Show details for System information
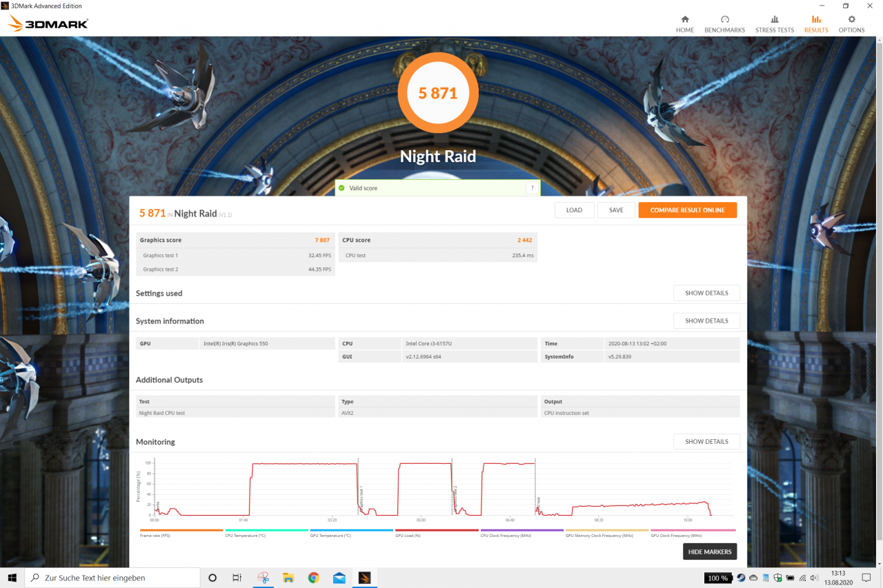This screenshot has height=588, width=883. [x=706, y=321]
